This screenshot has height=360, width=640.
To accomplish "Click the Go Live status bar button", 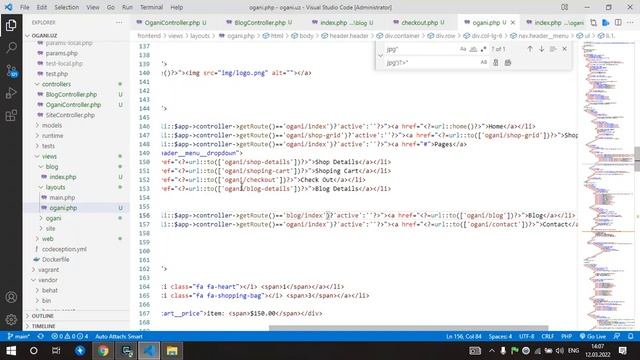I will [x=592, y=336].
